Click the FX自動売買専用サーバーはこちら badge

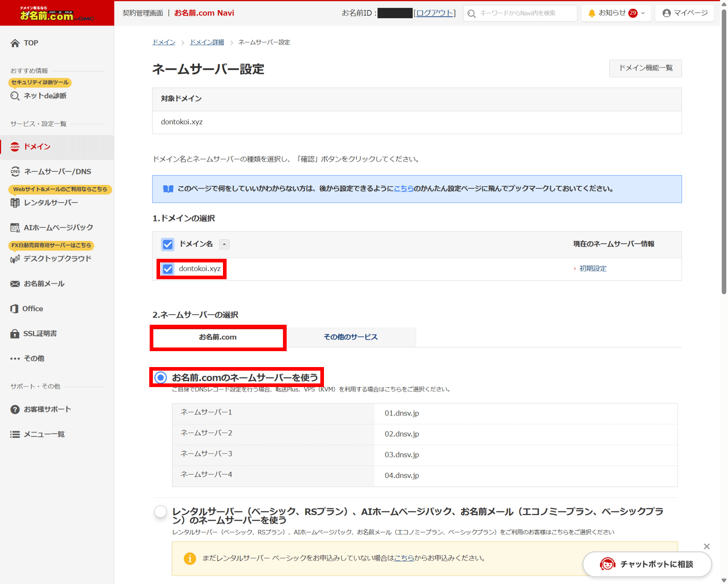(x=51, y=245)
